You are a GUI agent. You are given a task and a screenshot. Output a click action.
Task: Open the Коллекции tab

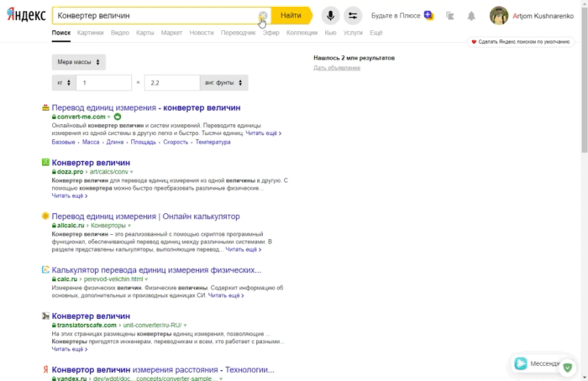tap(302, 33)
